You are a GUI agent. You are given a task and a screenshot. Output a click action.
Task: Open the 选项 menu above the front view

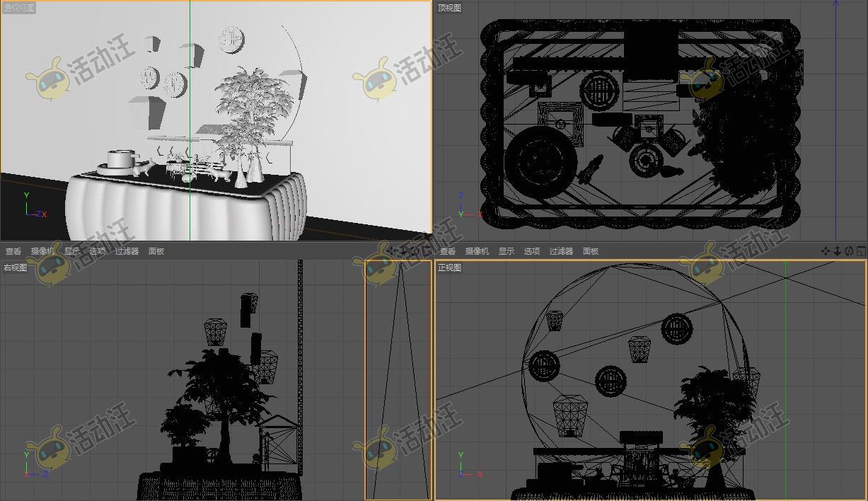(x=531, y=251)
